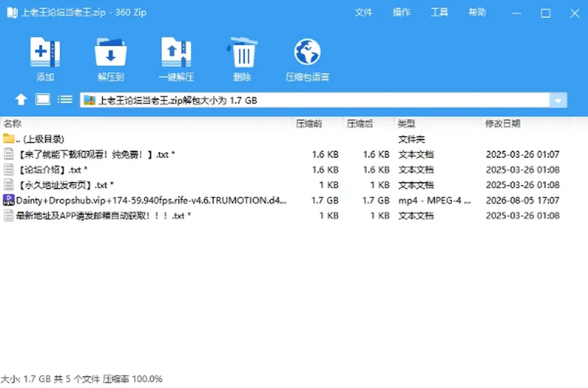Click the 2026-08-05 17:07 modified date
Screen dimensions: 588x388
[x=522, y=200]
